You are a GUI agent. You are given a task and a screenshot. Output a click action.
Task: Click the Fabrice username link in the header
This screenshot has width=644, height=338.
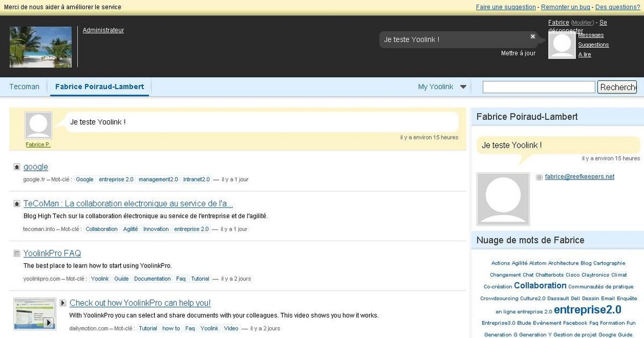(559, 23)
